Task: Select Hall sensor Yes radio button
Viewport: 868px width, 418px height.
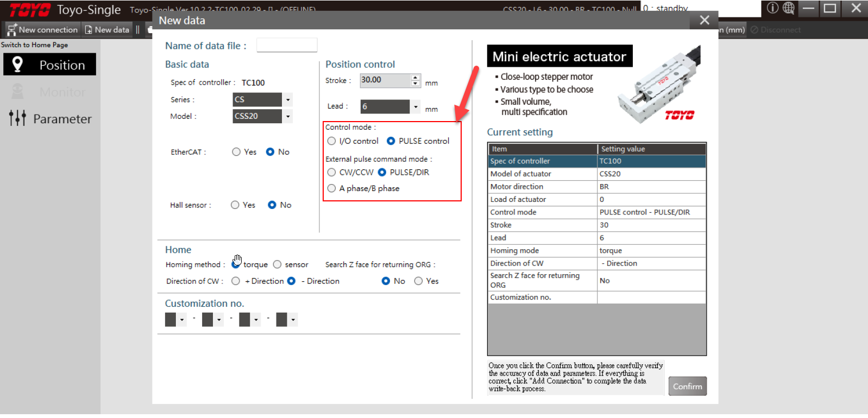Action: pyautogui.click(x=235, y=205)
